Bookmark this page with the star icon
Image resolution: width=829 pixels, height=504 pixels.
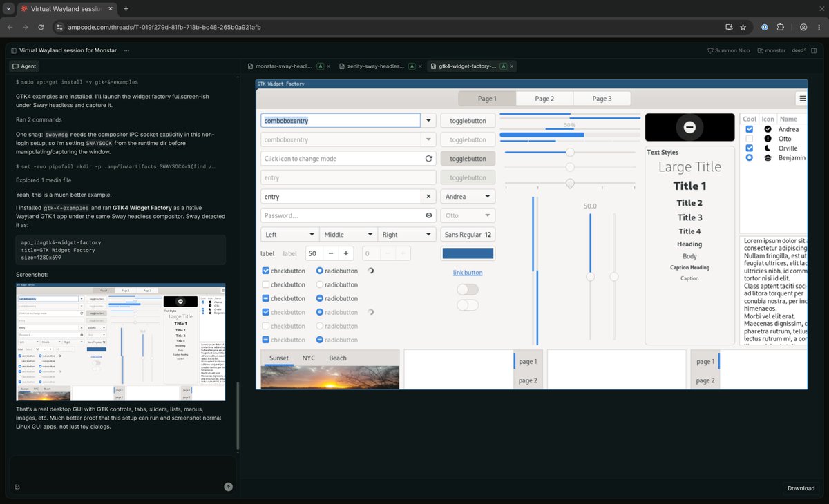[743, 27]
